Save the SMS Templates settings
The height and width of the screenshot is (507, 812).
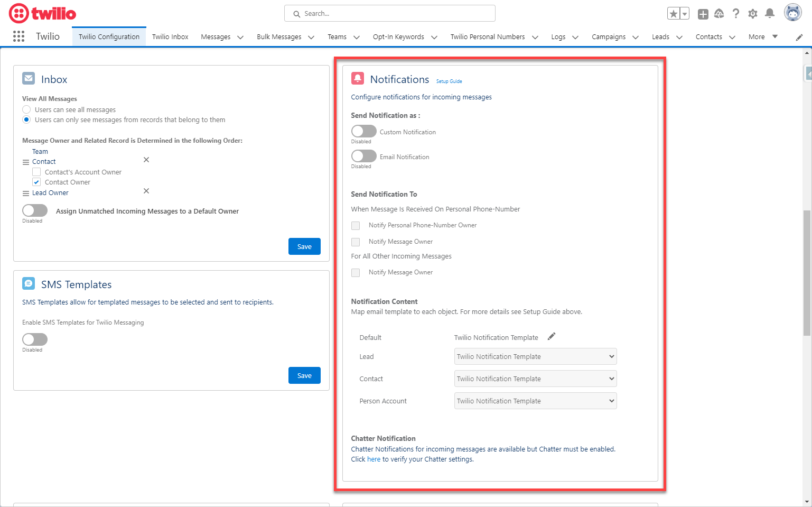[x=304, y=375]
